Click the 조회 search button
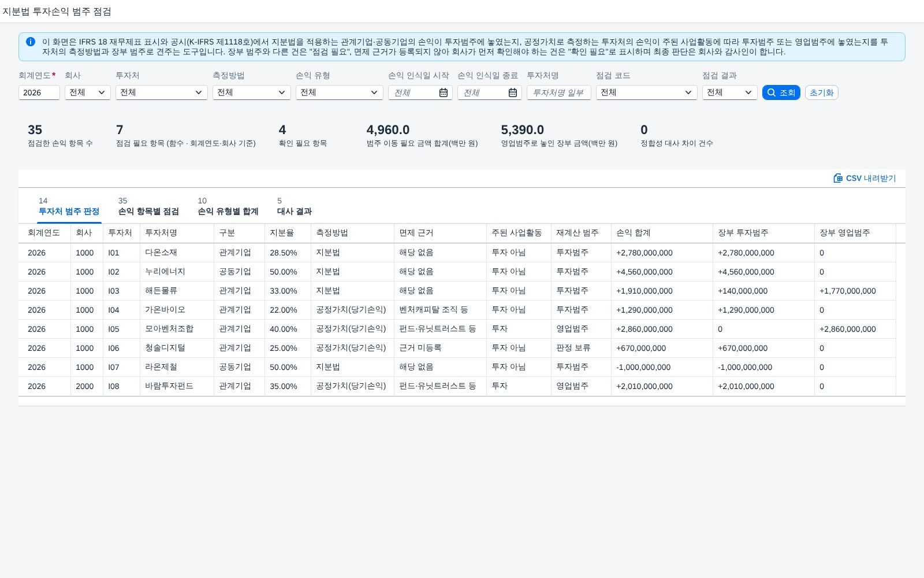Viewport: 924px width, 578px height. [781, 92]
